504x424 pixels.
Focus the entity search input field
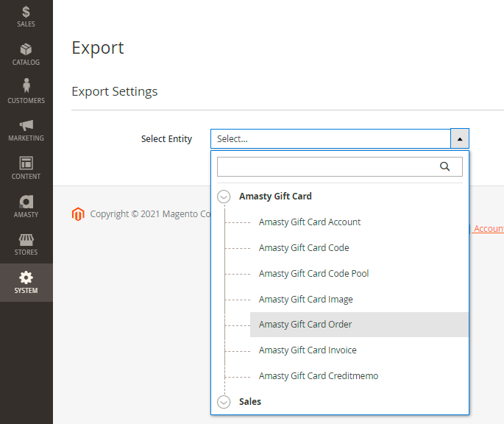(x=327, y=166)
